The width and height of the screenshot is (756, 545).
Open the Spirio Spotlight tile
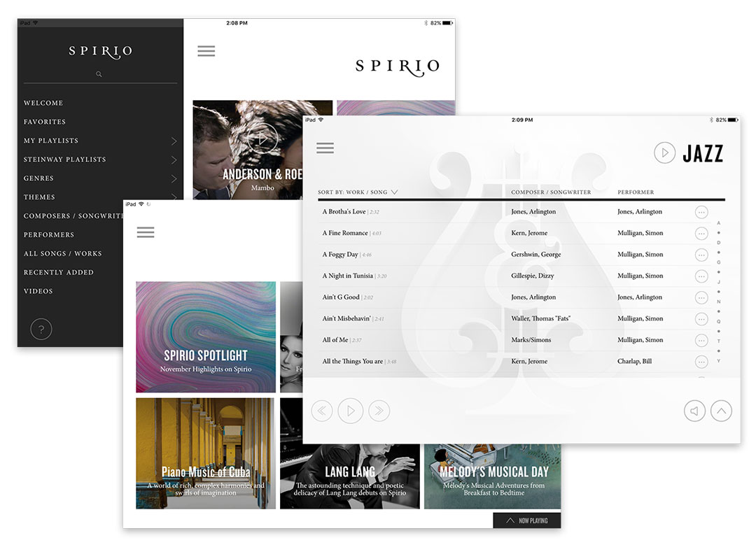(206, 337)
